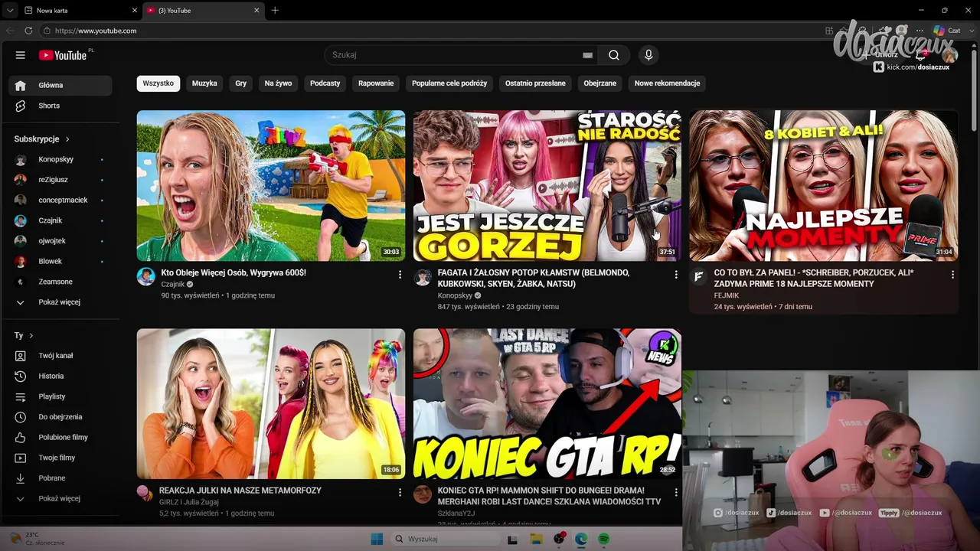This screenshot has width=980, height=551.
Task: Select the Gry filter chip
Action: click(241, 83)
